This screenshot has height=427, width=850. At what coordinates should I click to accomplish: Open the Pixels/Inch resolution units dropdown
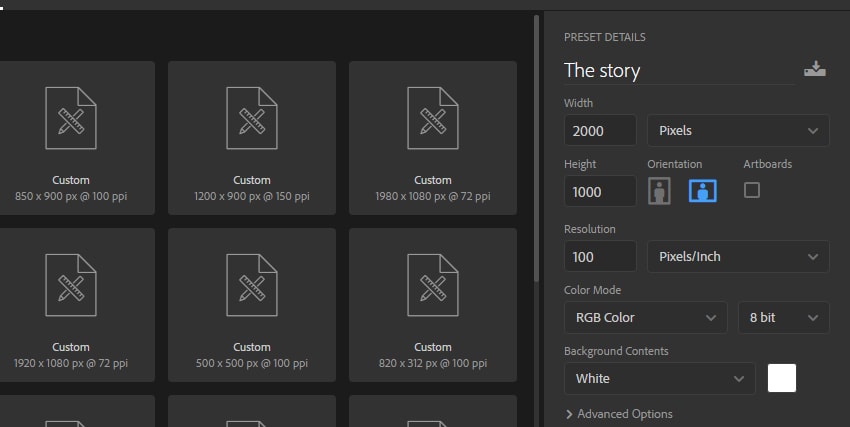point(738,256)
